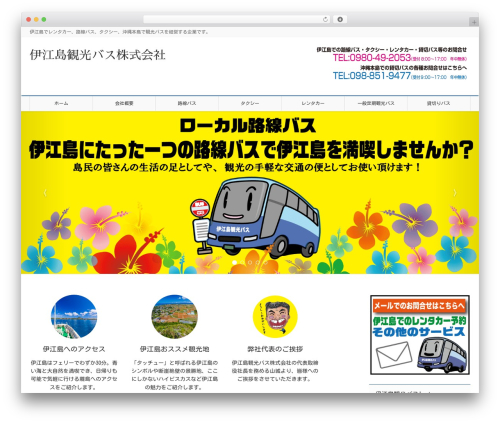Open the company representative caricature image
Screen dimensions: 500x423
275,317
